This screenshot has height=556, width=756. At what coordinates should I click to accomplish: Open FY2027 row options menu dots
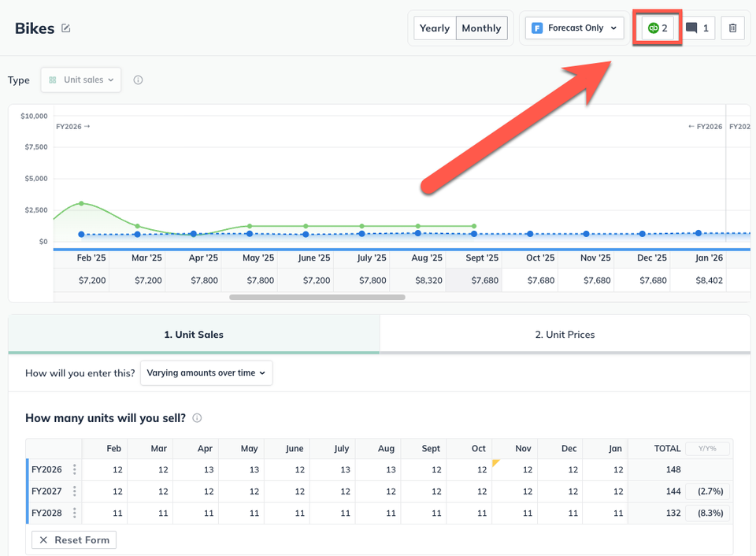pyautogui.click(x=74, y=491)
